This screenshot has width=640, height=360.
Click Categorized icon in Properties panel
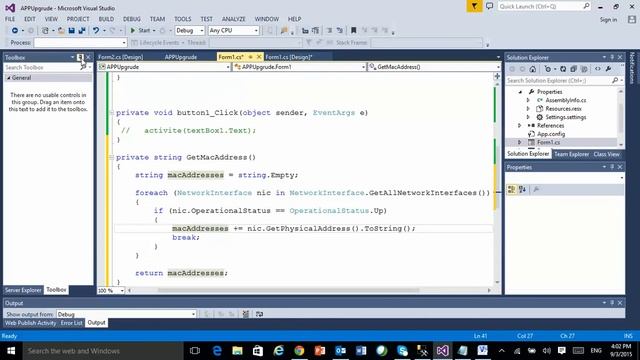(x=511, y=189)
